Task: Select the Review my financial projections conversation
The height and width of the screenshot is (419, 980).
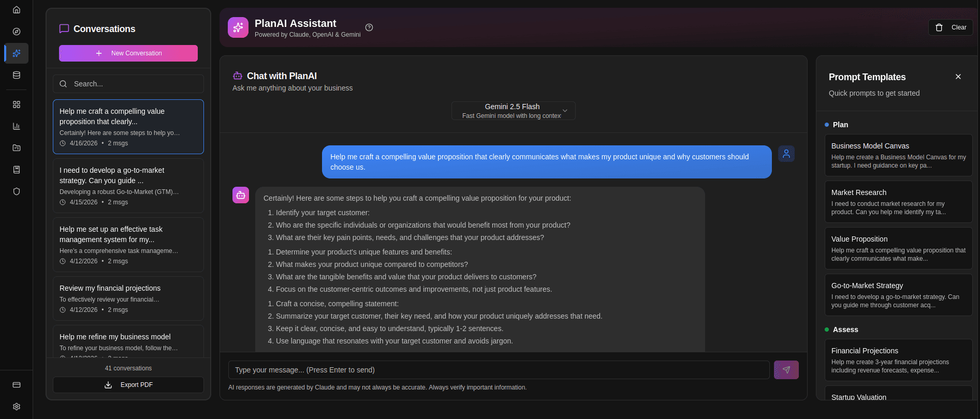Action: point(128,298)
